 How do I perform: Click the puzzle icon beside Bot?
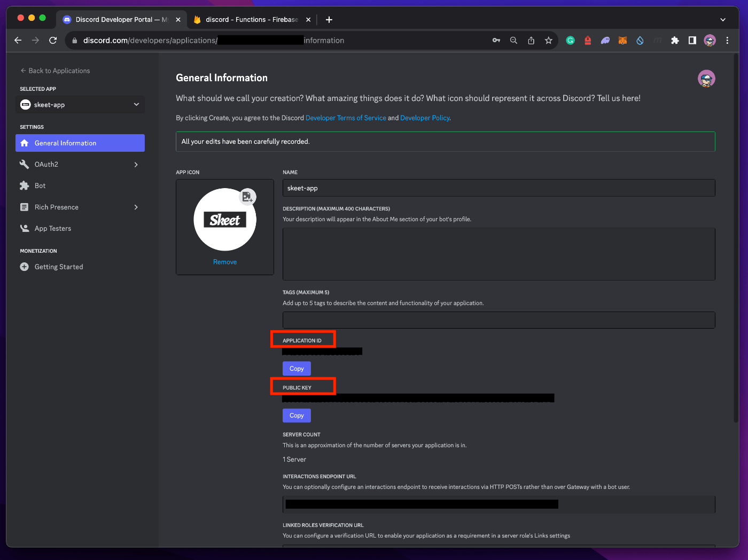coord(24,186)
